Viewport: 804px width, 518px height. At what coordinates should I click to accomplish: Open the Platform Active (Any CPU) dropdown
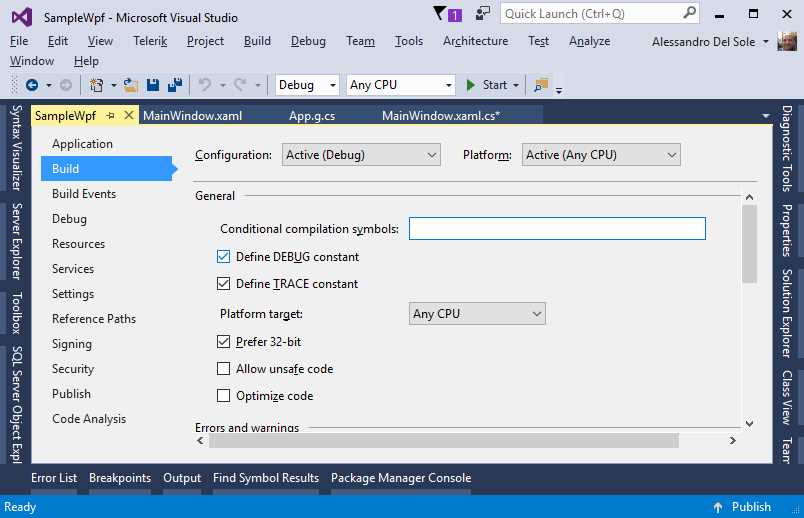coord(601,155)
